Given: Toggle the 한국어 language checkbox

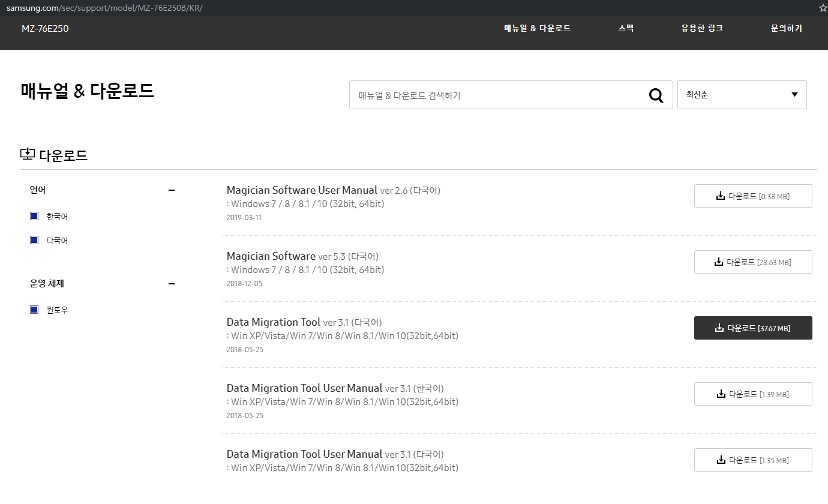Looking at the screenshot, I should tap(34, 216).
